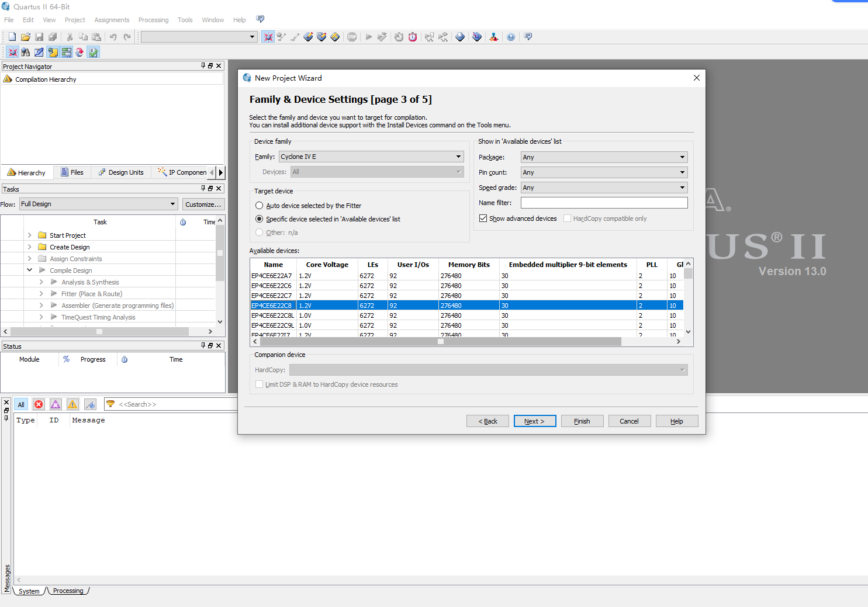868x607 pixels.
Task: Click the Programmer icon in main toolbar
Action: coord(477,37)
